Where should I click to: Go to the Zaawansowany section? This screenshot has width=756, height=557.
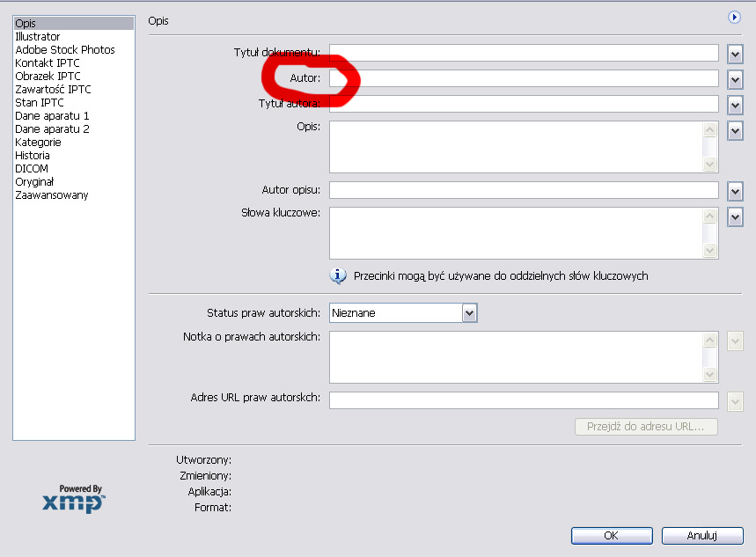point(51,195)
